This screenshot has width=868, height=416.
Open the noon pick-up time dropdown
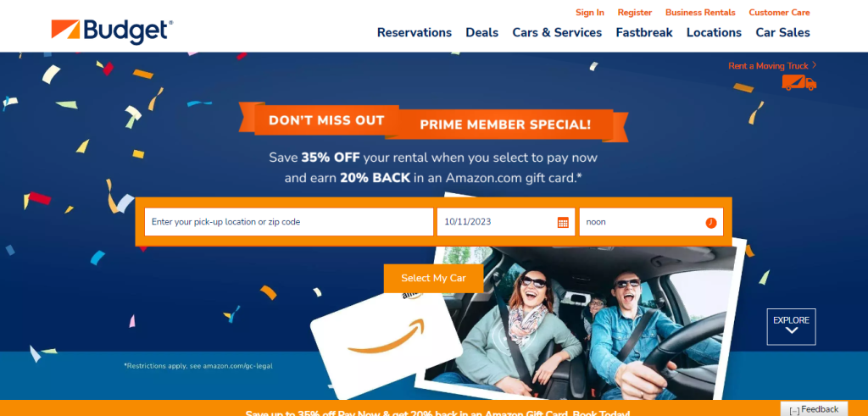(651, 222)
